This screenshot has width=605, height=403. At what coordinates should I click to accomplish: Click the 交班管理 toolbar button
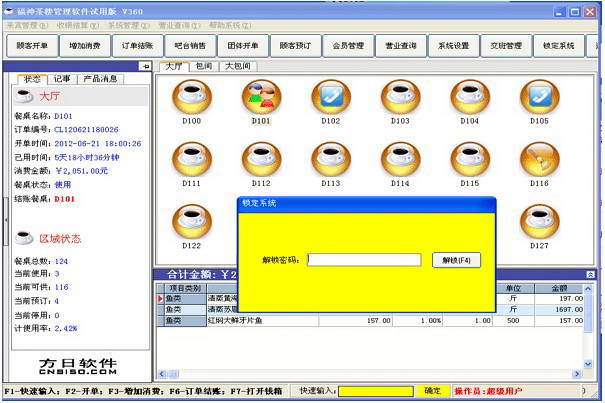tap(506, 46)
